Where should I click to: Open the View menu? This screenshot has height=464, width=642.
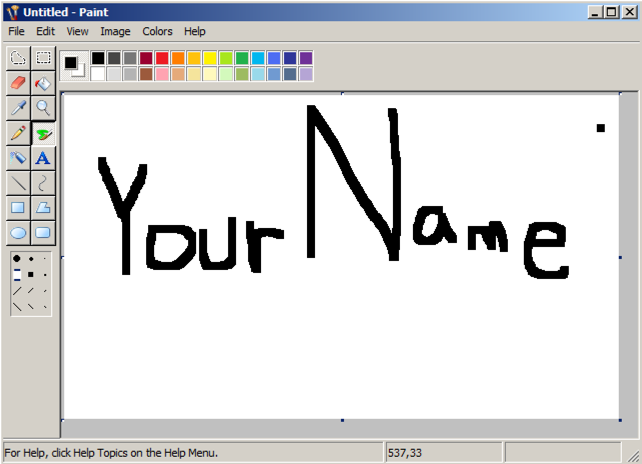[x=77, y=31]
